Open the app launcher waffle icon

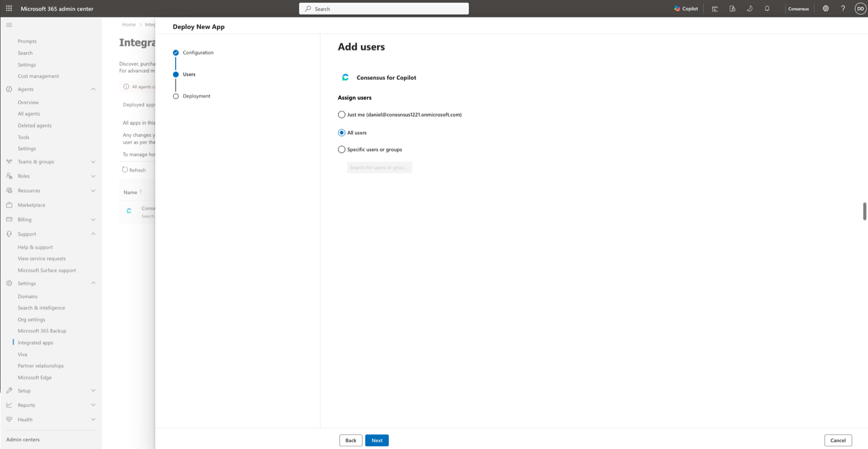tap(9, 9)
